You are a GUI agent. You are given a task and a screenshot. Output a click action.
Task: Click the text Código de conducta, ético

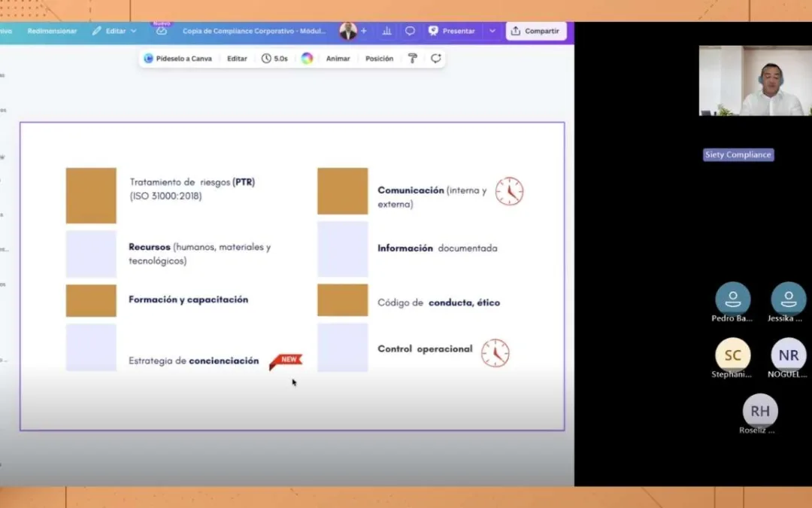[438, 303]
